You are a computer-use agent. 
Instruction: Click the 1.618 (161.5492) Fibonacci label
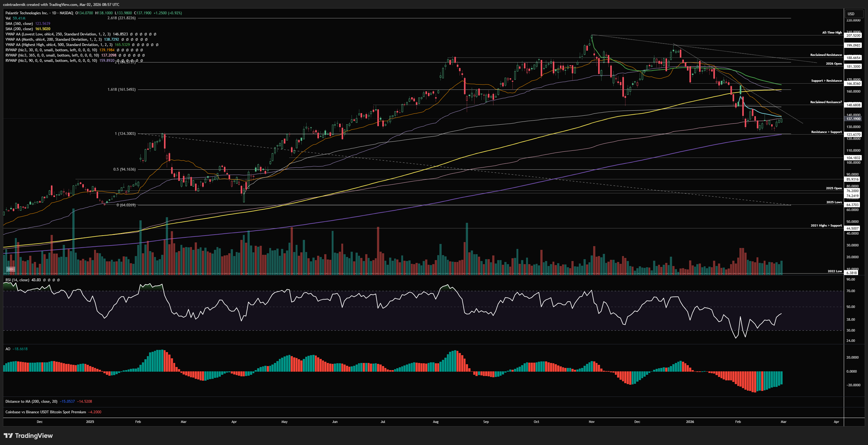(x=121, y=89)
